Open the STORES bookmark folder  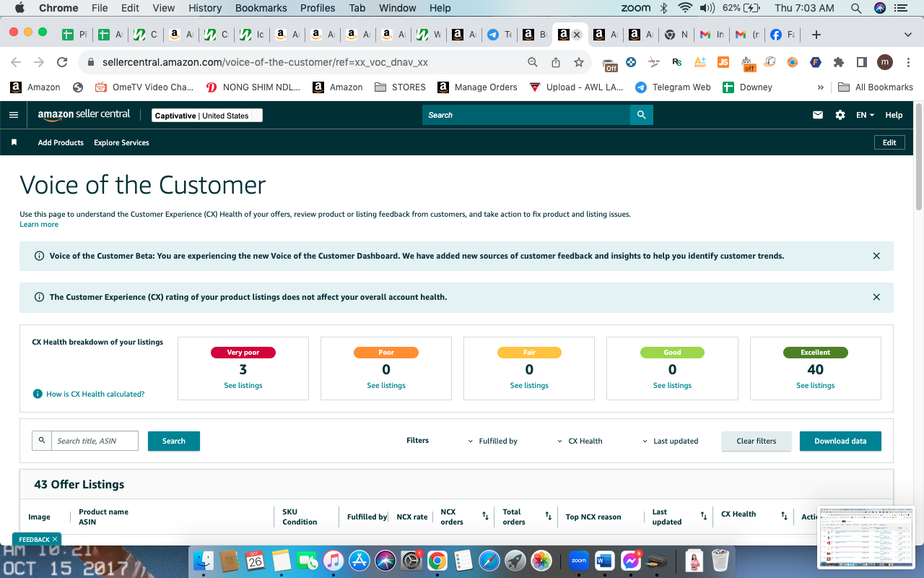[401, 87]
